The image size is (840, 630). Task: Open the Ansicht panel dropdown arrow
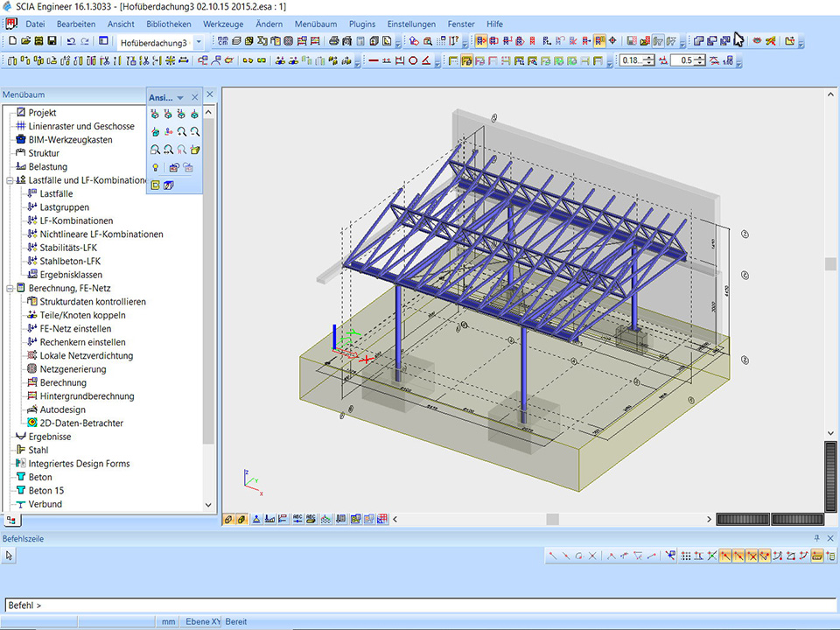click(180, 98)
